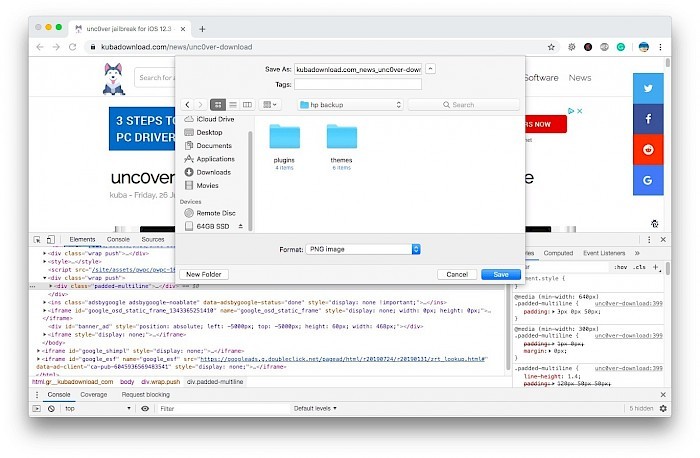The image size is (700, 458).
Task: Open the Event Listeners tab
Action: click(604, 253)
